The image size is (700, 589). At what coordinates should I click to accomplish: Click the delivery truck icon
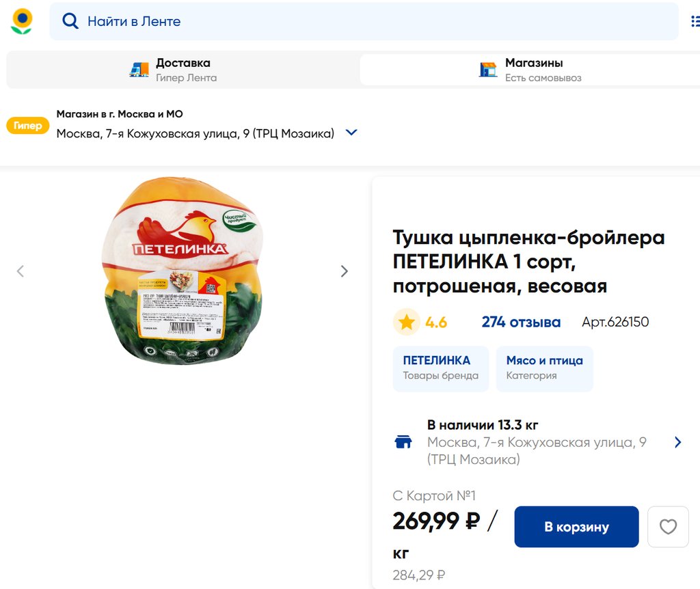coord(139,70)
